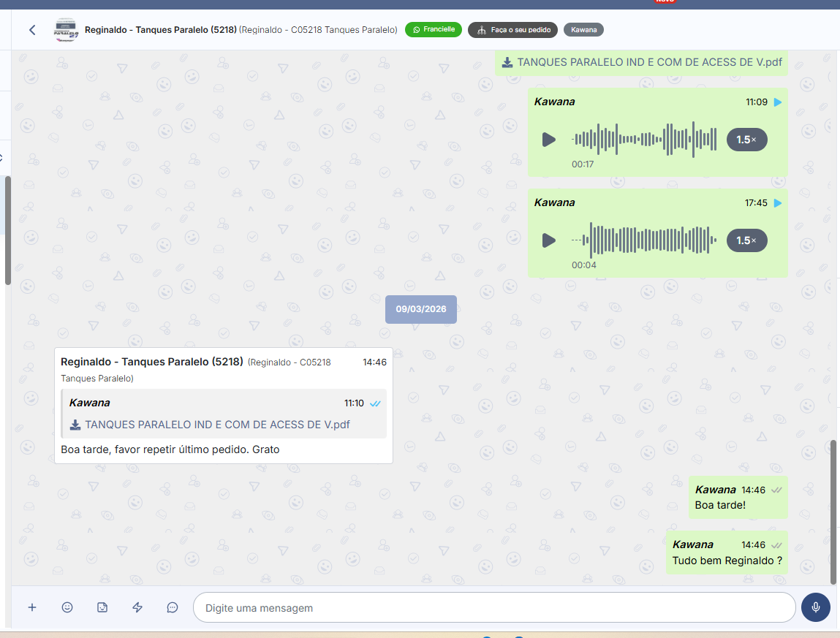Click the "Faça o seu pedido" tag

click(x=512, y=30)
